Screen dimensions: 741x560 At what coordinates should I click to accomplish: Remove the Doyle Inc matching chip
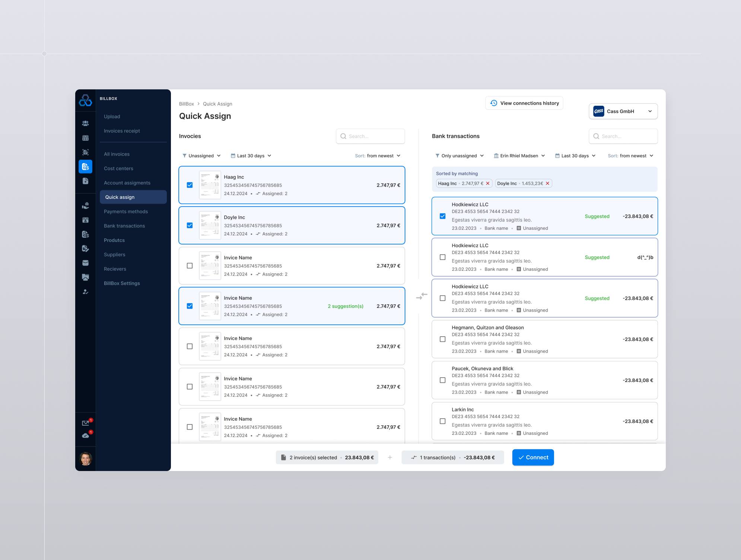point(547,183)
